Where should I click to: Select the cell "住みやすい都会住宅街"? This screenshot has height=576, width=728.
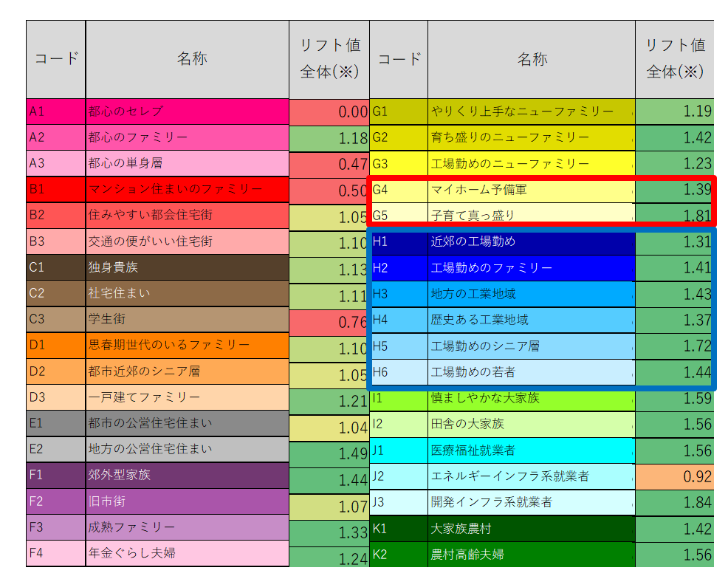187,216
